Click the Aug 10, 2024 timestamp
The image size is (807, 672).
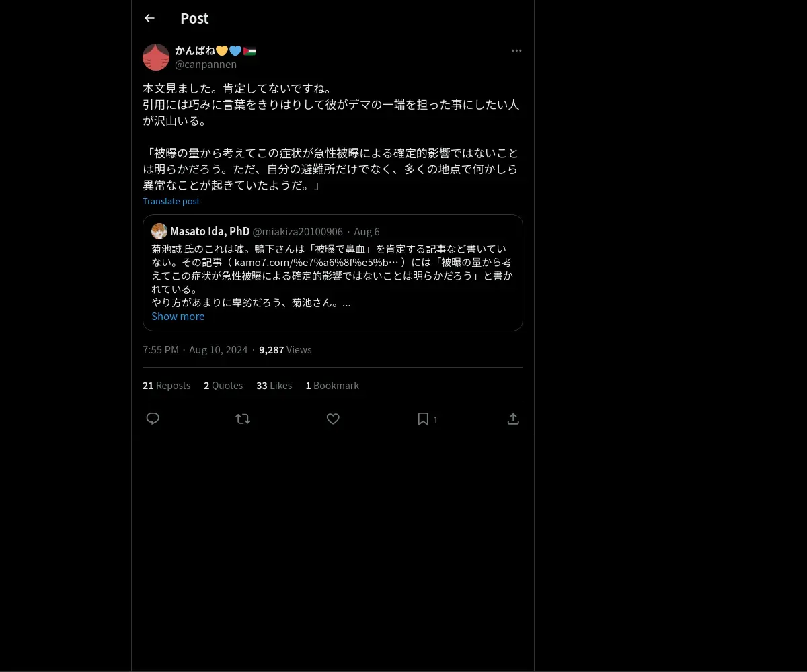point(218,349)
